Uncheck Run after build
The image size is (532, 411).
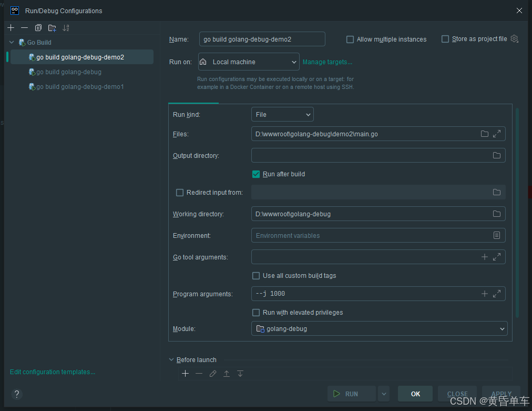(x=256, y=174)
